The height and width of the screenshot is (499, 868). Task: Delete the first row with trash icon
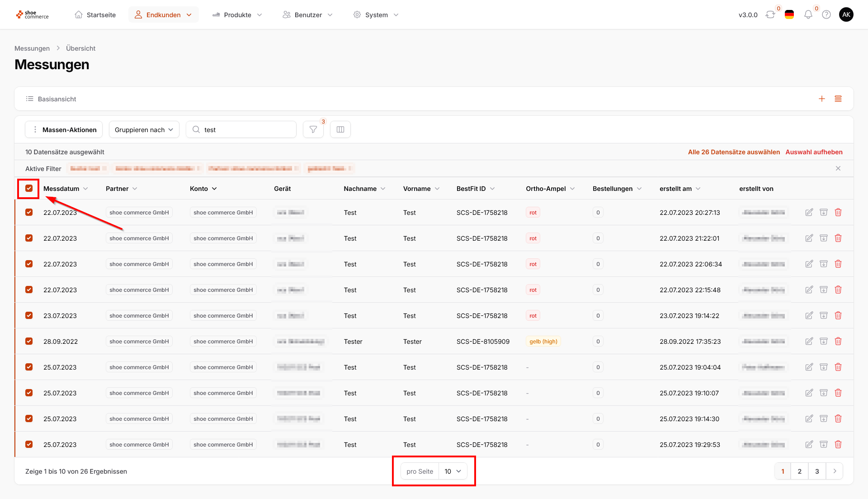(838, 212)
